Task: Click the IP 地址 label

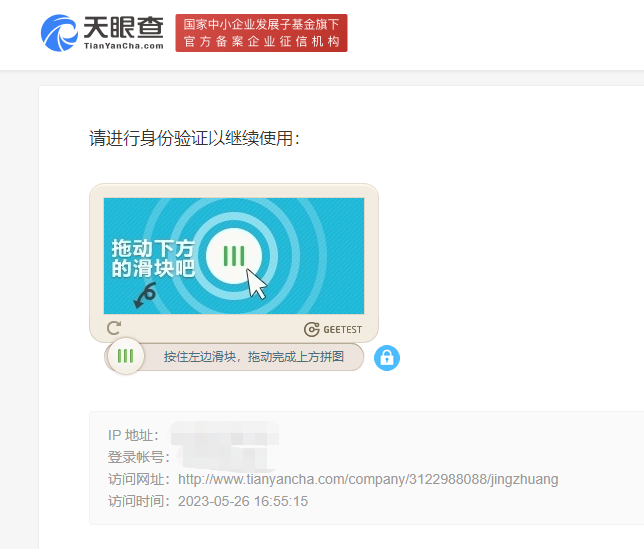Action: (x=133, y=435)
